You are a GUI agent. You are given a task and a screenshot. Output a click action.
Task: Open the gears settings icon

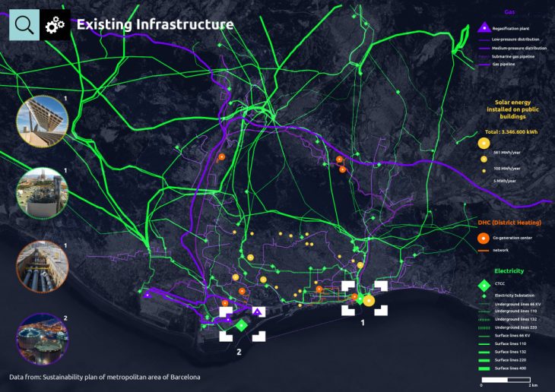pos(55,25)
